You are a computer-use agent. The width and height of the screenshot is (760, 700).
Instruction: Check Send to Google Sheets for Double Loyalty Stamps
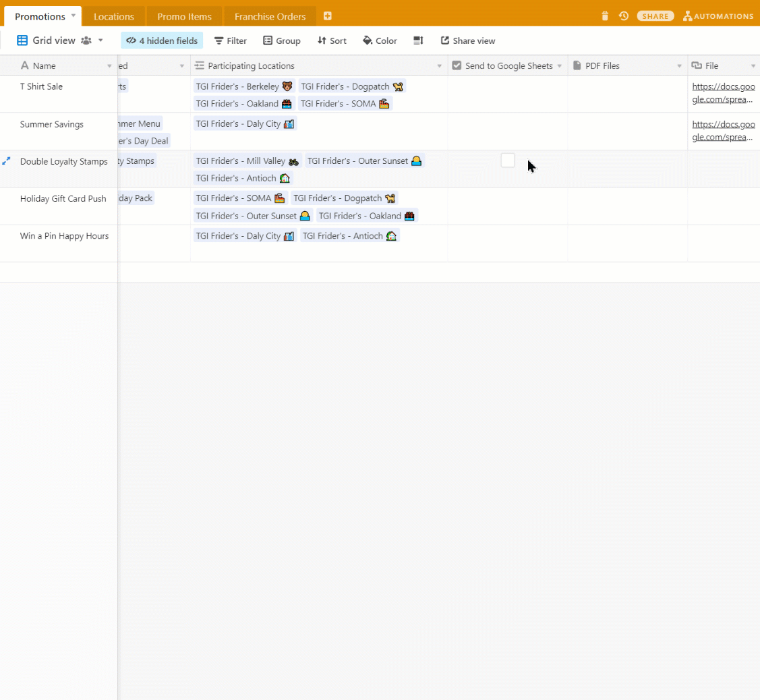(x=508, y=161)
